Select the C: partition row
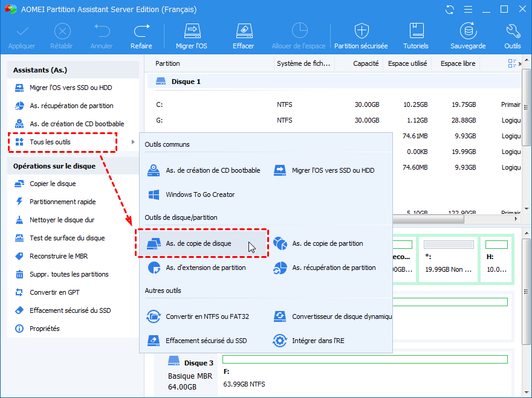The width and height of the screenshot is (532, 398). click(x=334, y=104)
